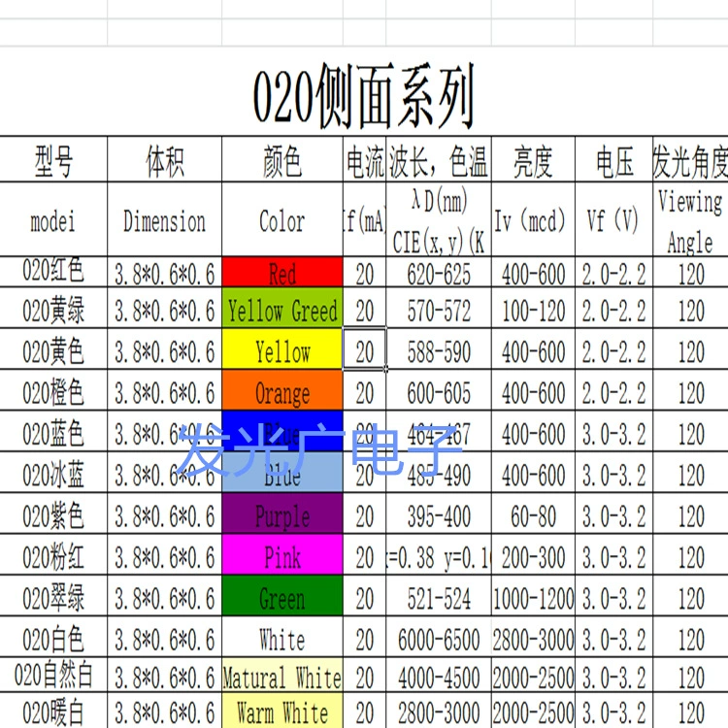Click the 电压 header cell

(613, 159)
